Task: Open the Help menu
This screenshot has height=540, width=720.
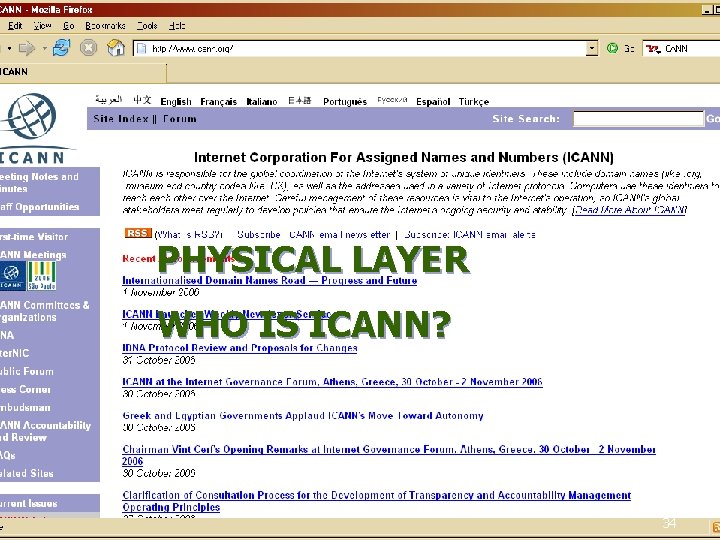Action: pos(177,26)
